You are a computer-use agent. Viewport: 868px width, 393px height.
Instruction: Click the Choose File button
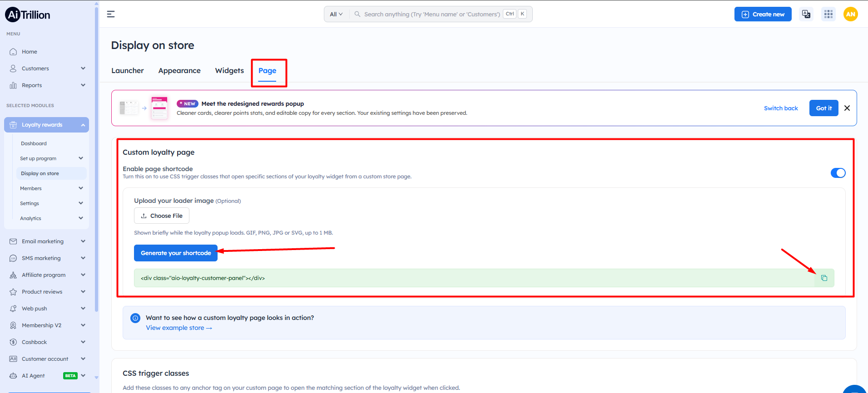click(162, 216)
